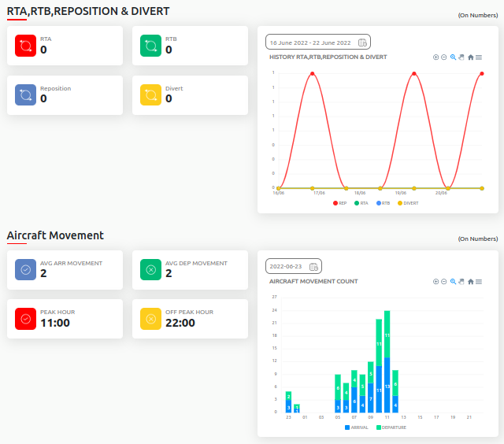This screenshot has width=504, height=444.
Task: Click the PEAK HOUR 11:00 card
Action: [x=65, y=318]
